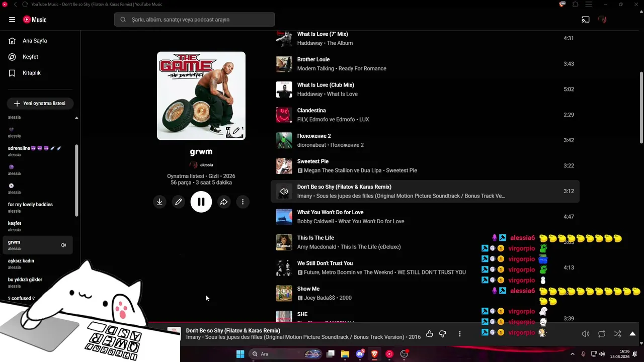Click the main page vertical scrollbar
This screenshot has width=644, height=362.
pos(641,107)
